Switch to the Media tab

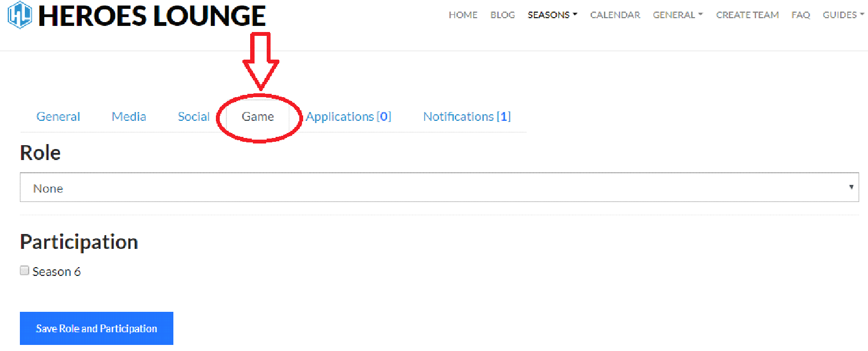129,116
